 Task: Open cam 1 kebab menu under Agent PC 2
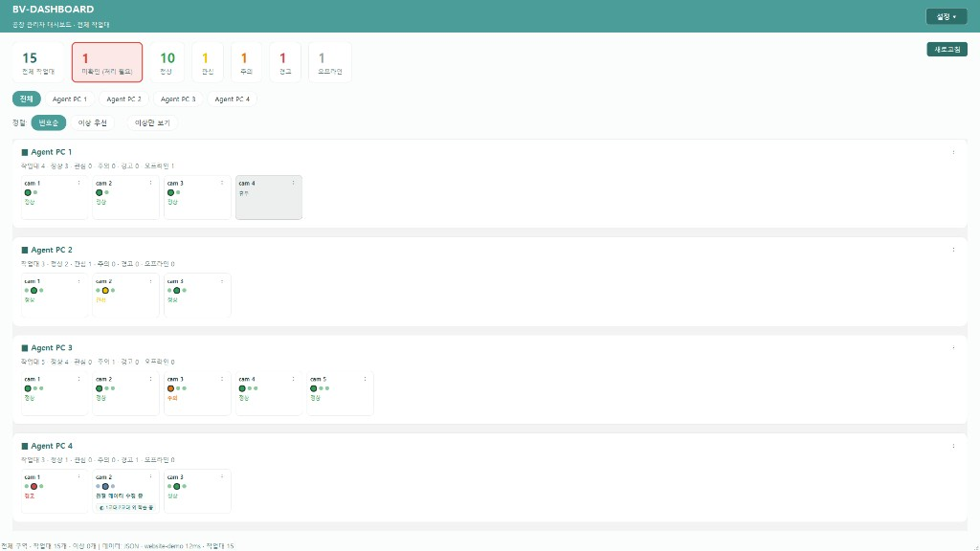point(78,281)
